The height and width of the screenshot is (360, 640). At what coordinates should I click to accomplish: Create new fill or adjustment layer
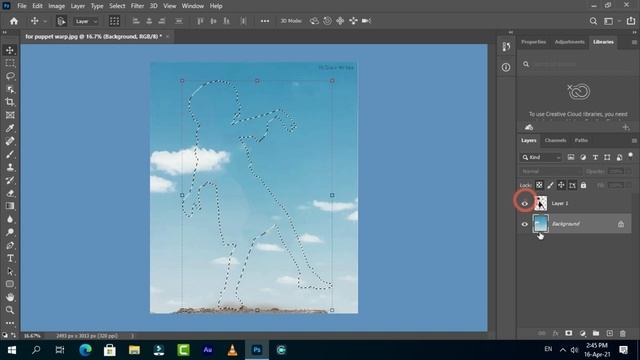coord(582,333)
